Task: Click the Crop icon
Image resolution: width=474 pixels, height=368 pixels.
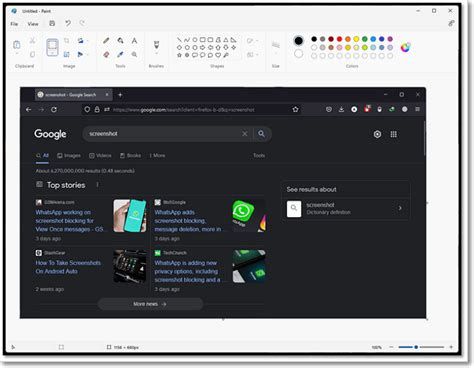Action: (67, 41)
